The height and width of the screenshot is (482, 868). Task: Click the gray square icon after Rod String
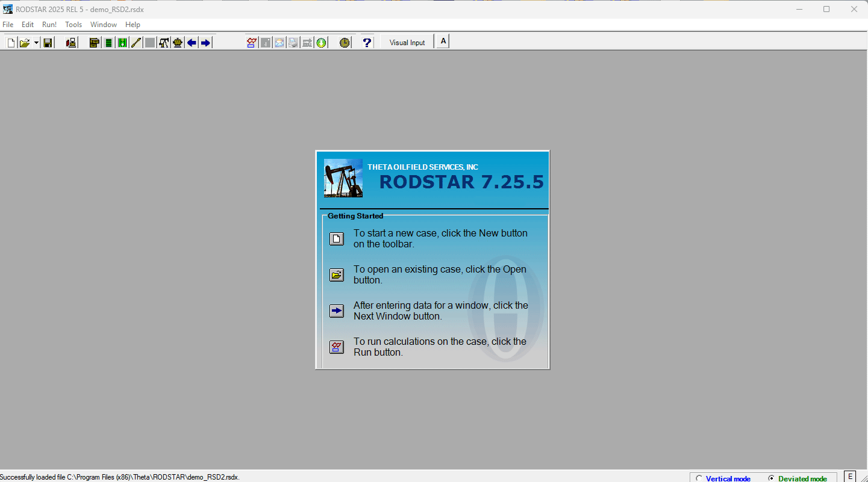point(150,43)
